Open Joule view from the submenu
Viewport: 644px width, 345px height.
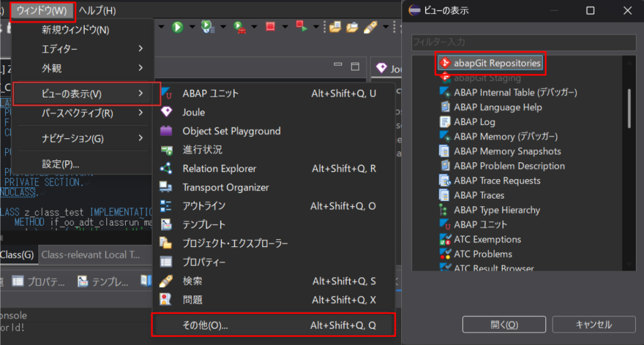194,112
